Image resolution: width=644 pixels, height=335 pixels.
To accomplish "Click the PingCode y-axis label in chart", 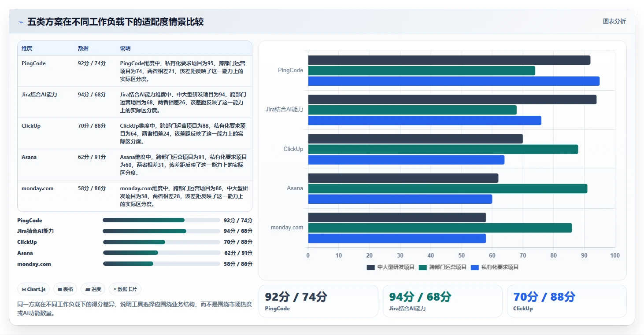I will [x=291, y=70].
